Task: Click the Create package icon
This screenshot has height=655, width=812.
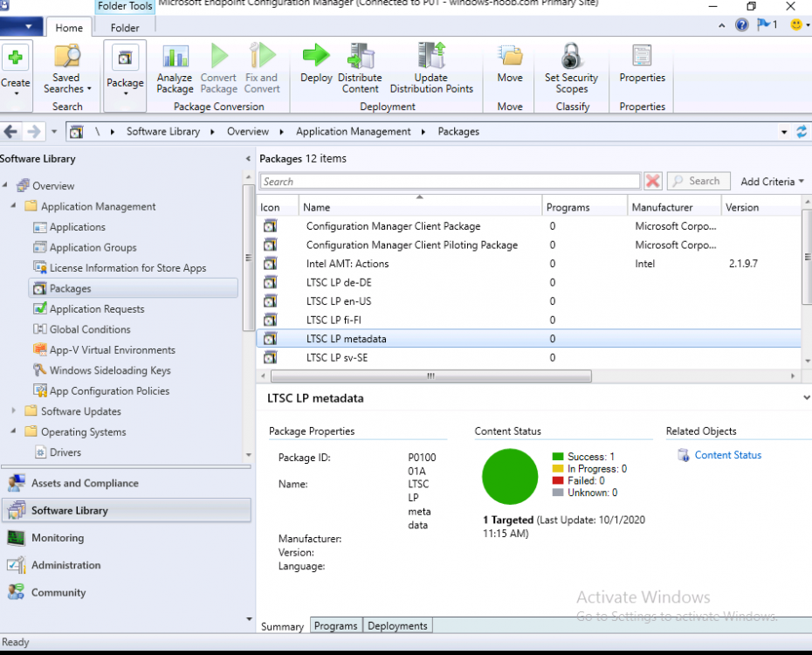Action: (x=16, y=57)
